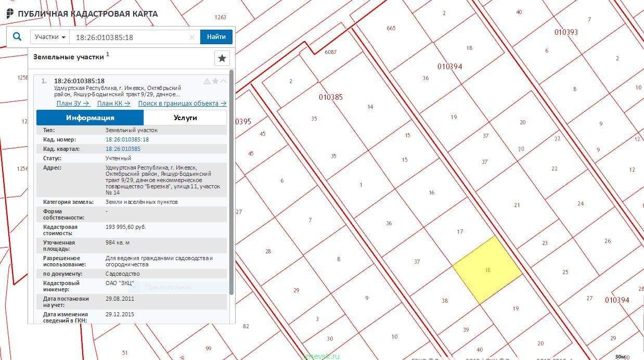Viewport: 644px width, 360px height.
Task: Click parcel 6087 on the map
Action: 330,52
